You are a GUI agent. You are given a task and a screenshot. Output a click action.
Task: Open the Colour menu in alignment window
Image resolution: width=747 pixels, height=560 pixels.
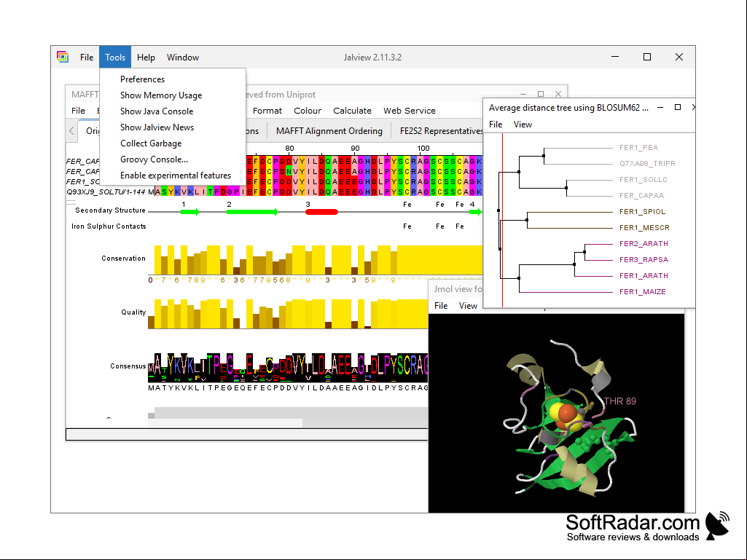click(x=308, y=111)
